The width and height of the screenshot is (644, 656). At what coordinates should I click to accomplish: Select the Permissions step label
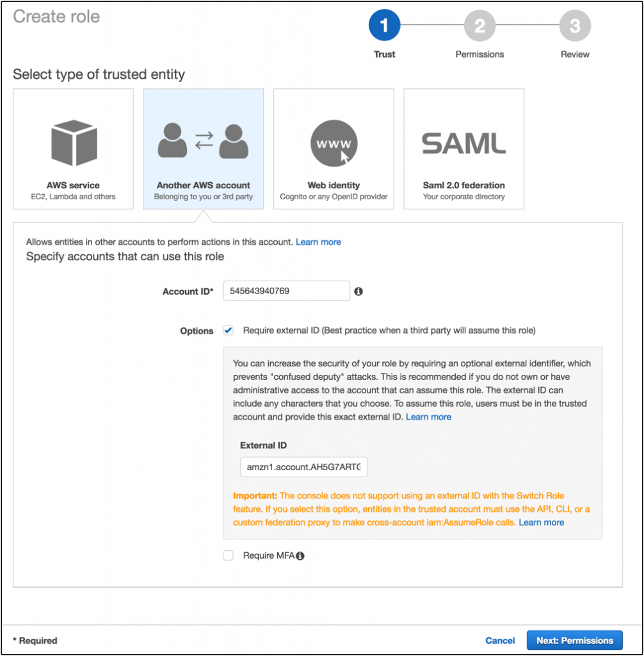pyautogui.click(x=479, y=54)
